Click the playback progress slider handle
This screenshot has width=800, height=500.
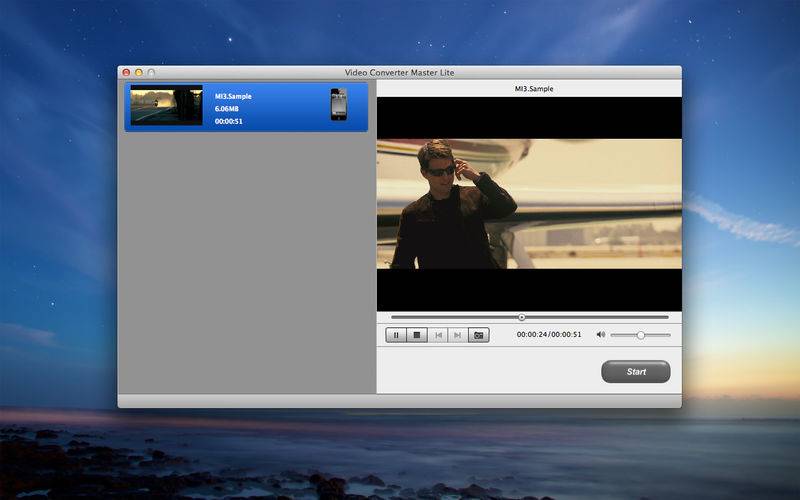pos(521,317)
